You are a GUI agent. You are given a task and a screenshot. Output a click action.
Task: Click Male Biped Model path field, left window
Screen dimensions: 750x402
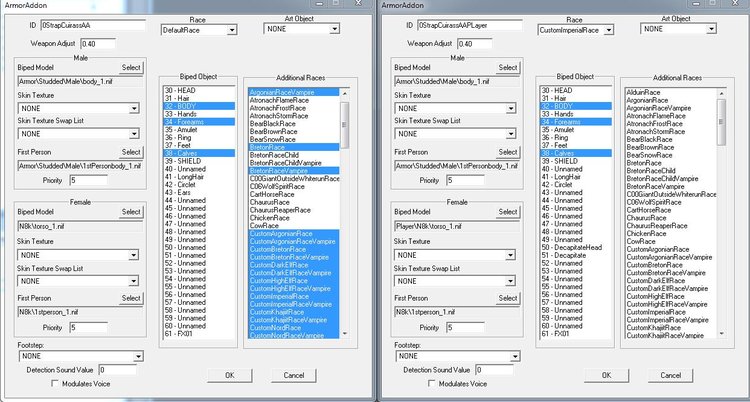pos(80,82)
